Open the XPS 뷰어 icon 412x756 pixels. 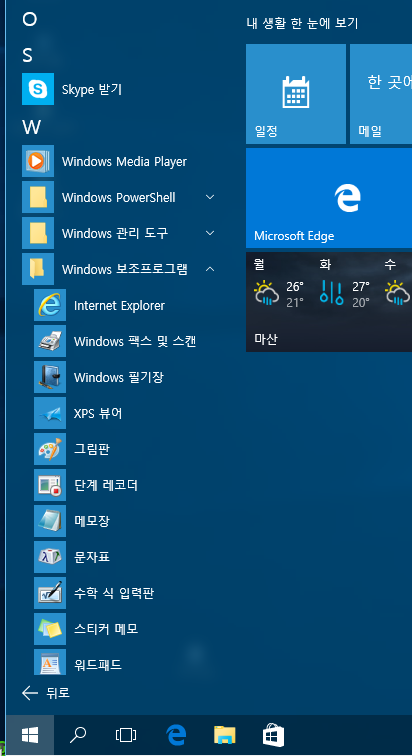[x=50, y=413]
